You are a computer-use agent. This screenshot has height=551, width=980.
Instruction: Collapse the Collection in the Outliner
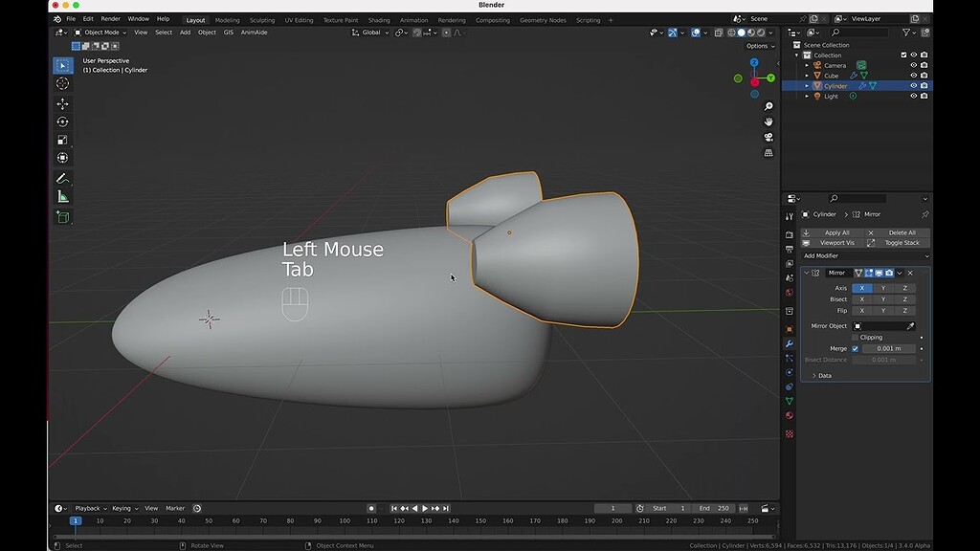click(796, 55)
